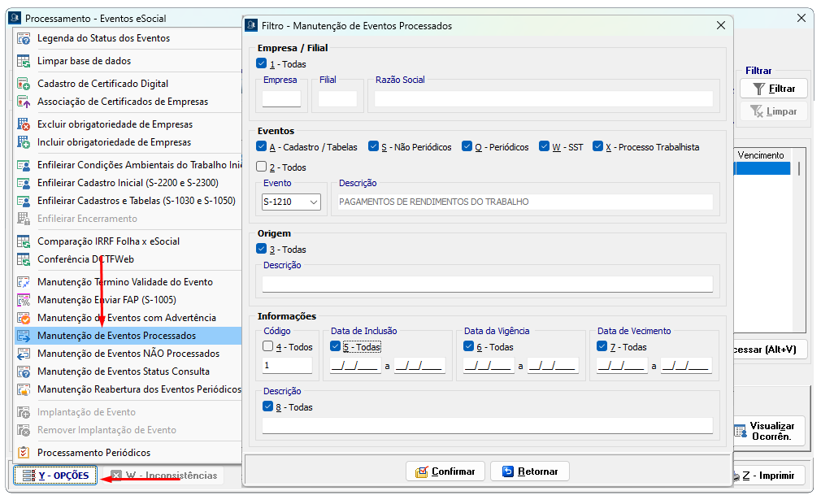This screenshot has width=821, height=504.
Task: Click the Manutenção Enviar FAP (S-1005) icon
Action: (24, 300)
